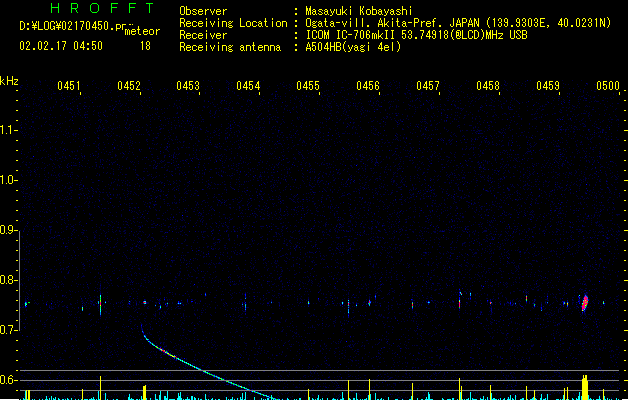Viewport: 629px width, 400px height.
Task: Click the 1.0 kHz frequency tick label
Action: point(8,180)
